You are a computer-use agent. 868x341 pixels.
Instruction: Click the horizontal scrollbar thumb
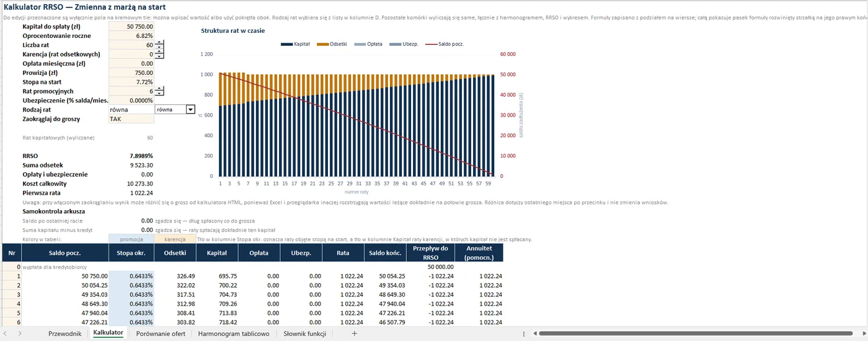pos(694,334)
